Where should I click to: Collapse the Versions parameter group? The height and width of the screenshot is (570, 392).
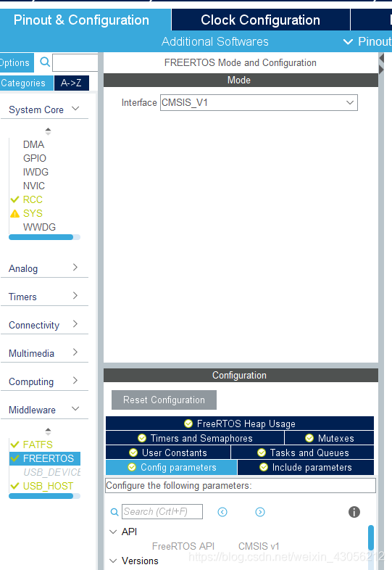[113, 561]
